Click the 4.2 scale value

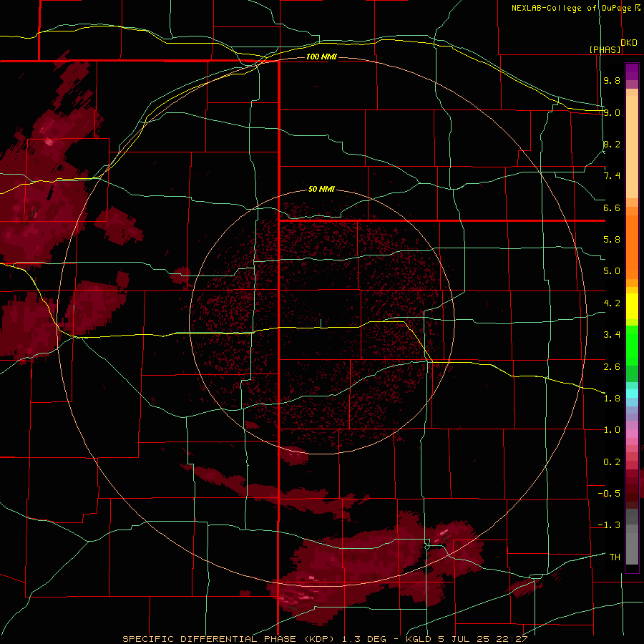(x=612, y=303)
